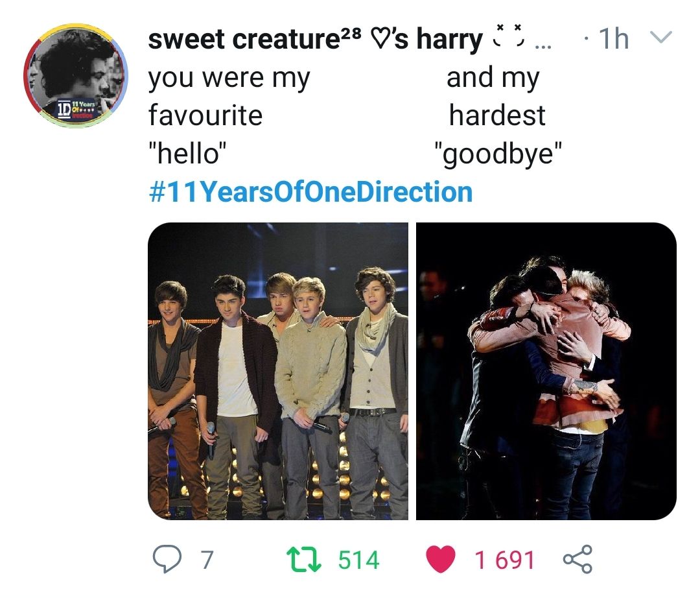The image size is (700, 598).
Task: Click the smiley face emoticon in the name
Action: pyautogui.click(x=509, y=36)
